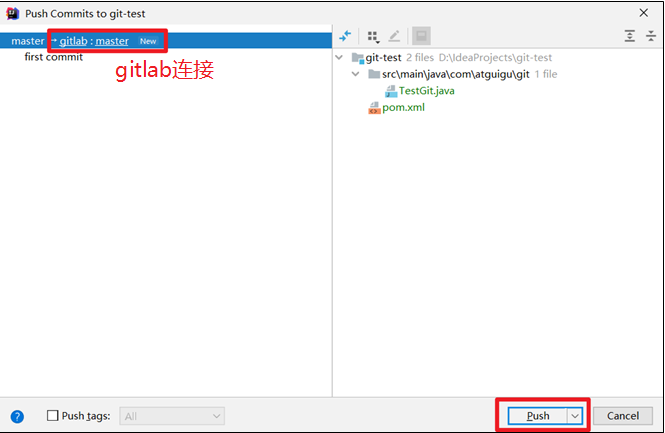Collapse the src\main\java\com\atguigu\git folder
The image size is (665, 433).
tap(356, 74)
